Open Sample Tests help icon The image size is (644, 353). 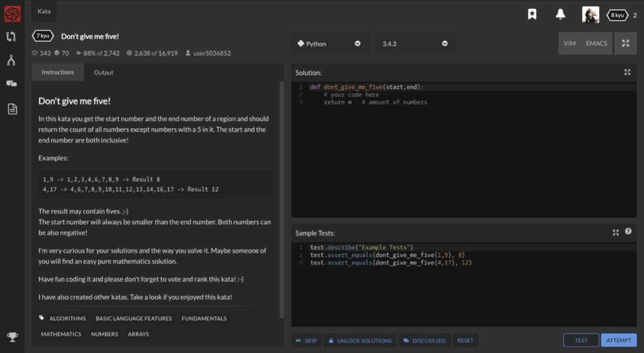tap(628, 231)
